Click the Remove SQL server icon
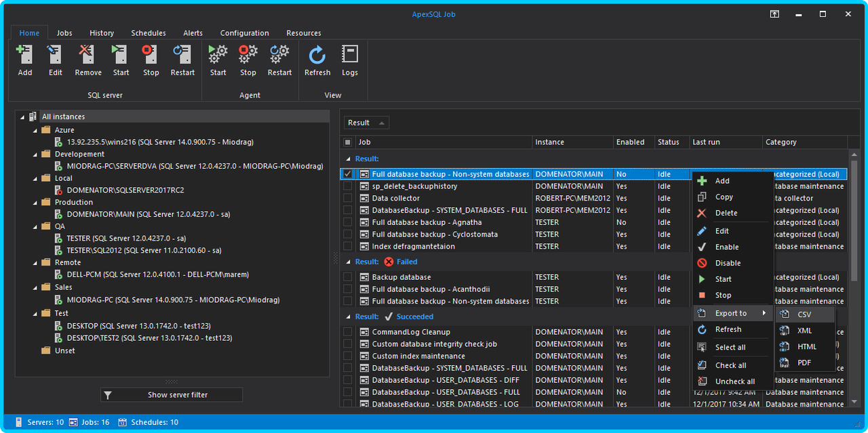The width and height of the screenshot is (868, 433). (88, 60)
